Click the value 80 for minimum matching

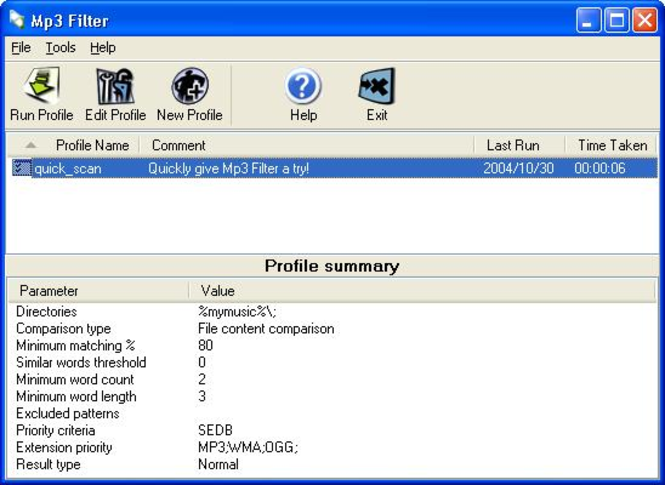pos(205,346)
